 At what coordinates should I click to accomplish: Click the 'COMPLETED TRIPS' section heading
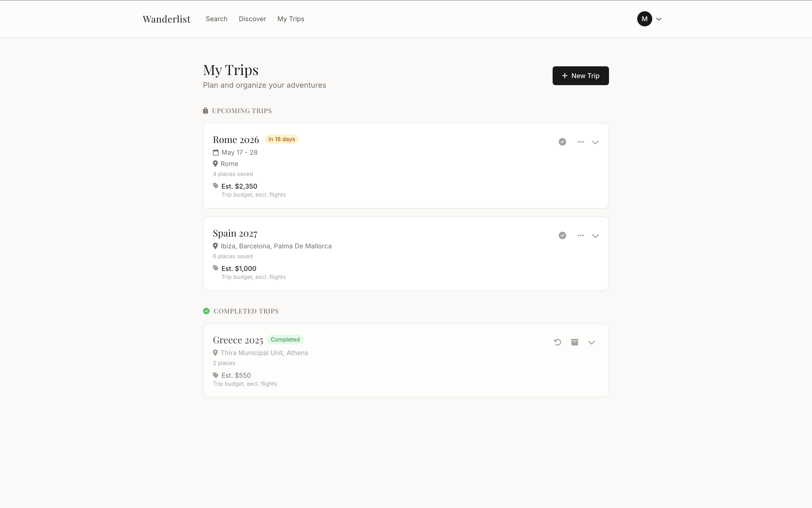[x=246, y=311]
